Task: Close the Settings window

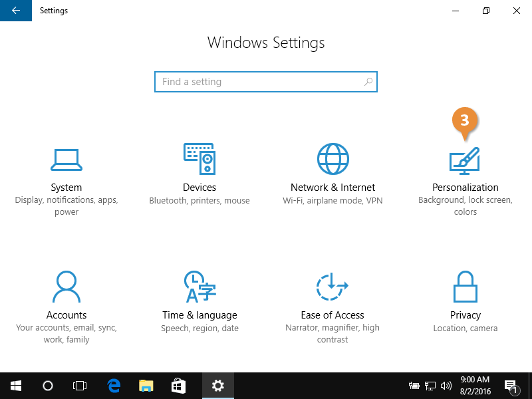Action: pyautogui.click(x=517, y=11)
